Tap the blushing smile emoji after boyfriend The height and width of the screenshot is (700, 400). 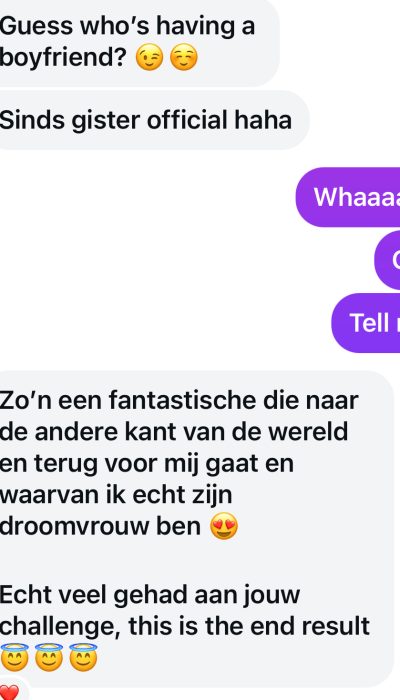tap(183, 58)
